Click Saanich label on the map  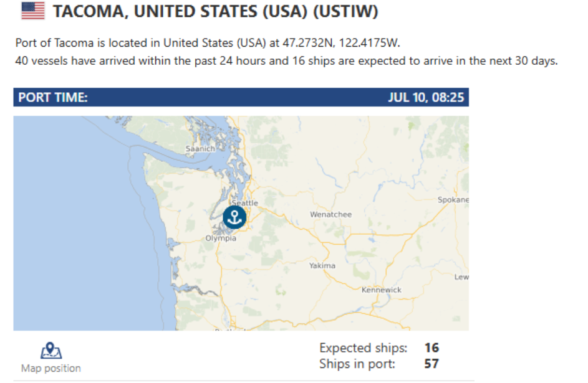tap(200, 149)
